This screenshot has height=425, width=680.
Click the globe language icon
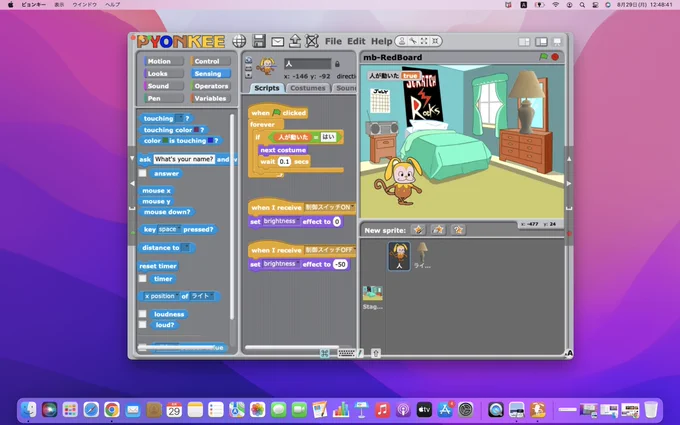pyautogui.click(x=239, y=41)
